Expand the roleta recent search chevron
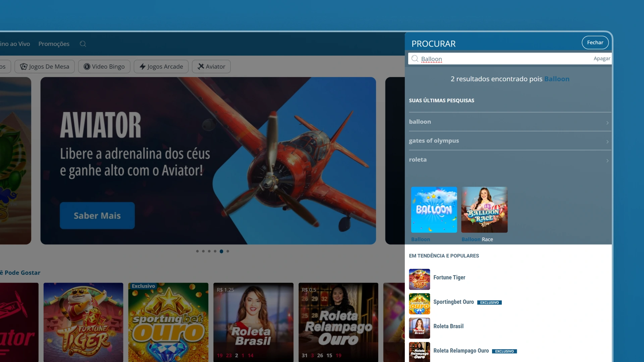The width and height of the screenshot is (644, 362). (x=607, y=161)
